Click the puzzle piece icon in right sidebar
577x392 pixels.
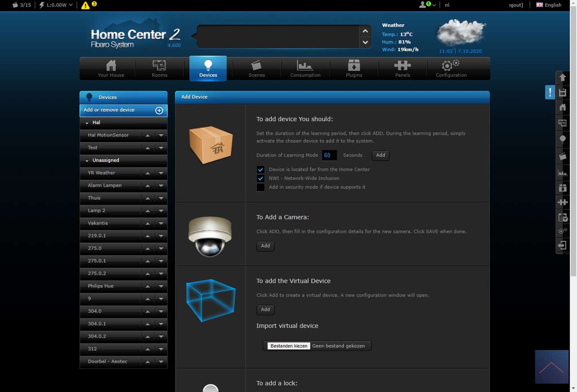click(x=562, y=202)
